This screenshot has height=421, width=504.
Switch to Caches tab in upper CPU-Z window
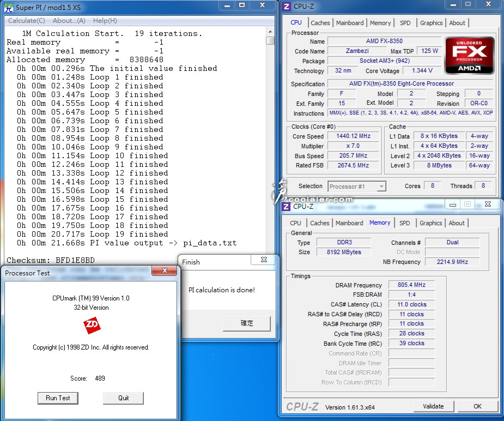(x=320, y=23)
